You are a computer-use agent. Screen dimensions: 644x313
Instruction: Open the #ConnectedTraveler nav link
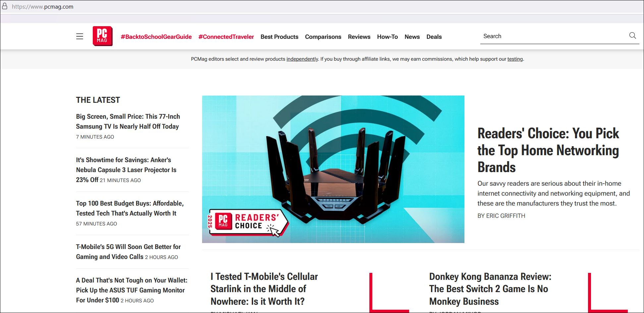pyautogui.click(x=226, y=37)
